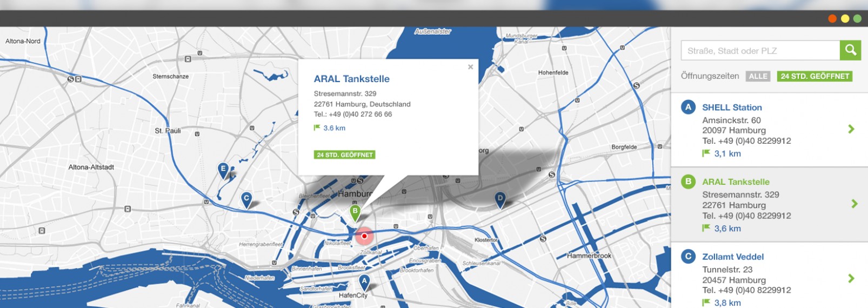Click the 3,1 km distance for SHELL Station

[x=727, y=153]
